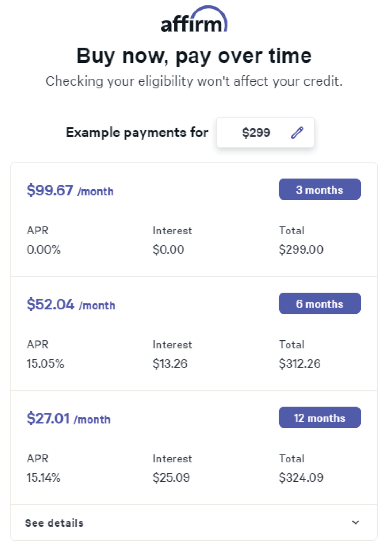Click the eligibility disclaimer text
392x550 pixels.
194,81
